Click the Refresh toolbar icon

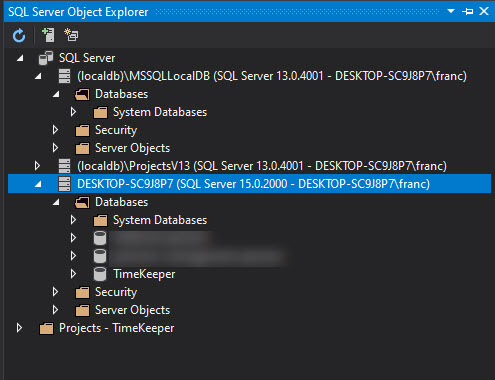(x=19, y=35)
